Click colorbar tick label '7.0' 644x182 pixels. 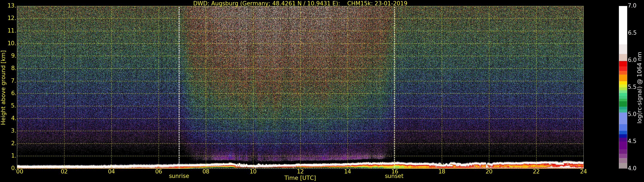tap(632, 6)
